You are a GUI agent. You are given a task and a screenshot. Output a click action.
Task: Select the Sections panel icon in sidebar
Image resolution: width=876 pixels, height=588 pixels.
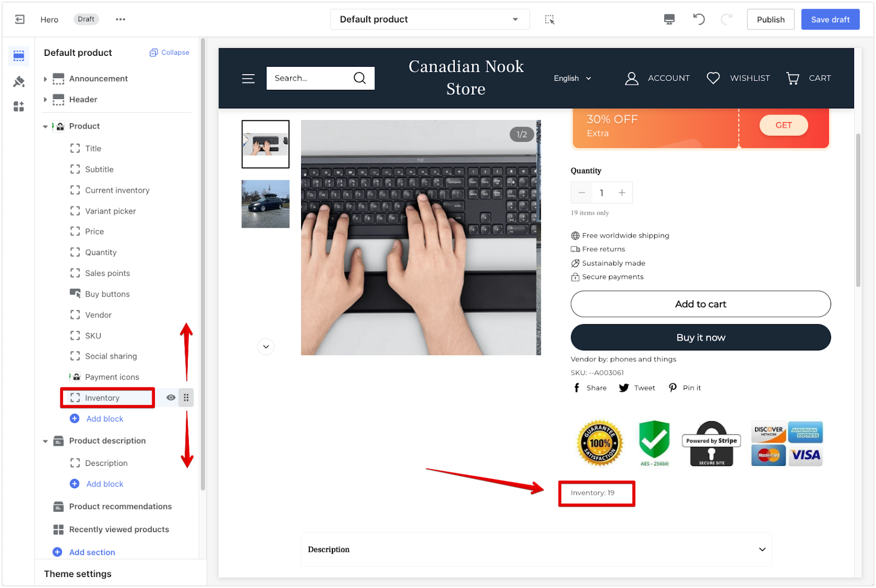(x=19, y=56)
